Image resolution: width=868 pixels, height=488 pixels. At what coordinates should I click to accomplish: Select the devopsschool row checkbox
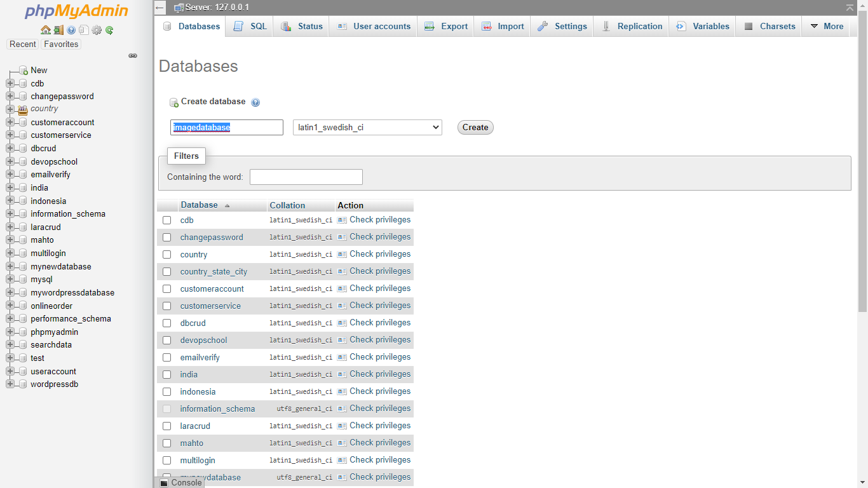coord(167,341)
